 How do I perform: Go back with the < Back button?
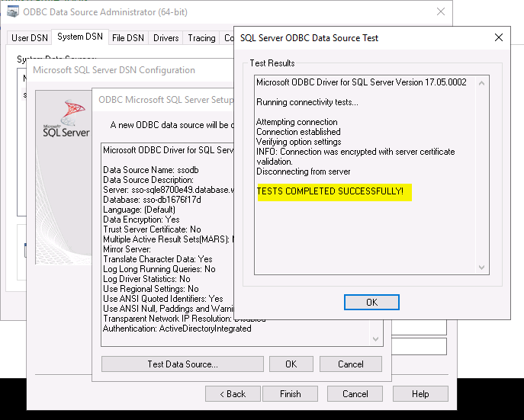232,394
